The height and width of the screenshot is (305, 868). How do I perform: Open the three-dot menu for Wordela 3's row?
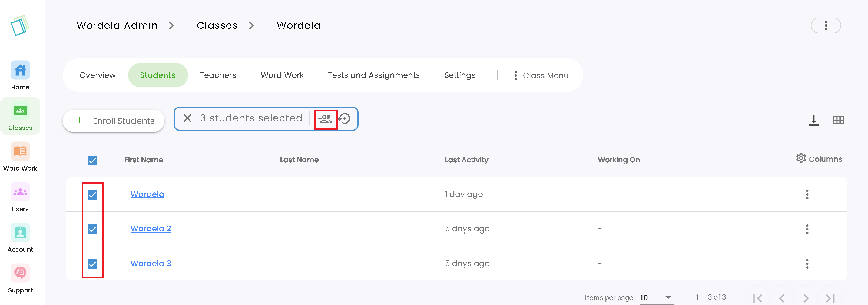click(807, 264)
